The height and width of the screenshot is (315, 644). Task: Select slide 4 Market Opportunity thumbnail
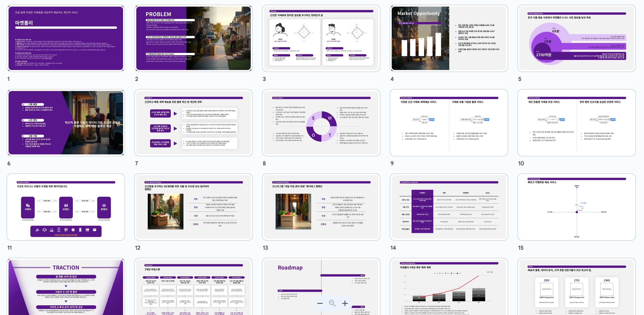coord(449,38)
